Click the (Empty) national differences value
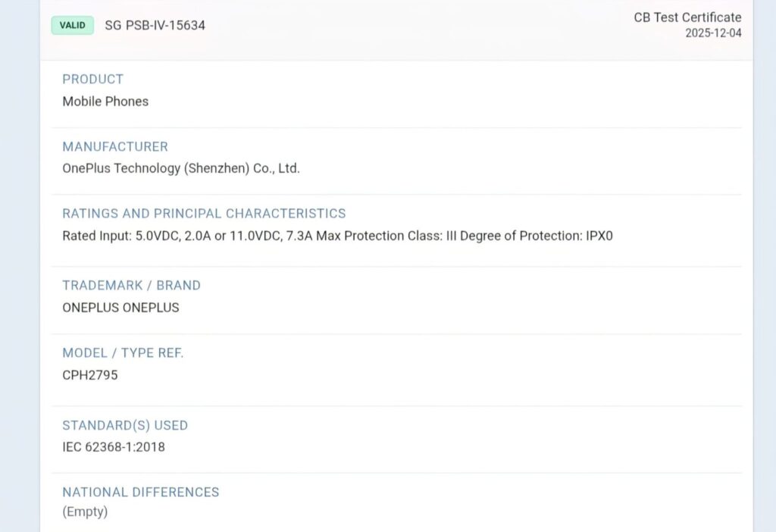776x532 pixels. pyautogui.click(x=85, y=512)
